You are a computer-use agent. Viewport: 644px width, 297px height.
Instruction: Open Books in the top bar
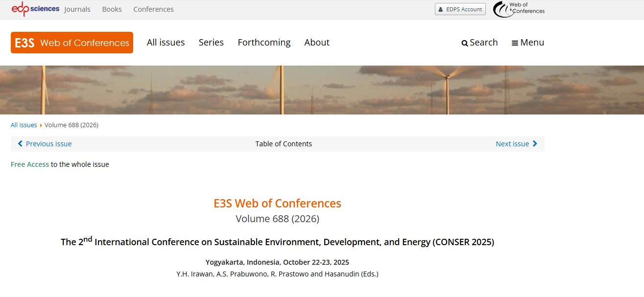pos(112,9)
